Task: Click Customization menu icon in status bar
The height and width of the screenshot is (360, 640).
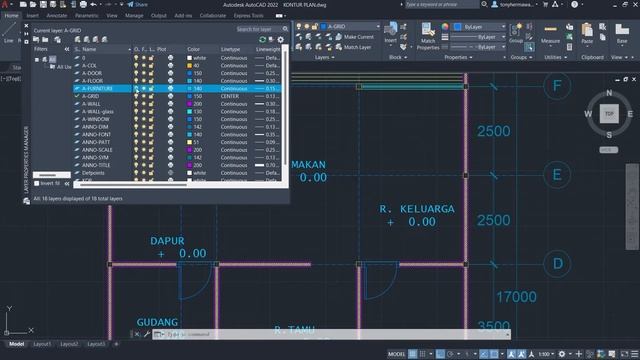Action: click(635, 354)
